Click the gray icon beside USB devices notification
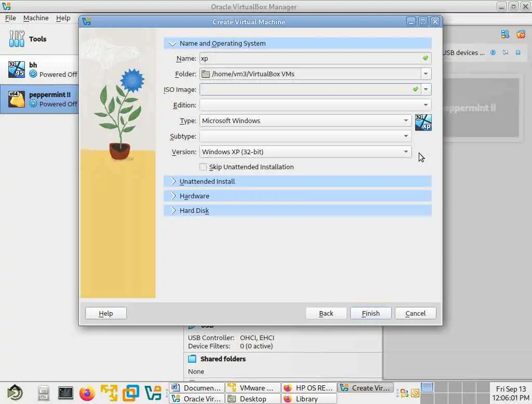 [x=506, y=52]
